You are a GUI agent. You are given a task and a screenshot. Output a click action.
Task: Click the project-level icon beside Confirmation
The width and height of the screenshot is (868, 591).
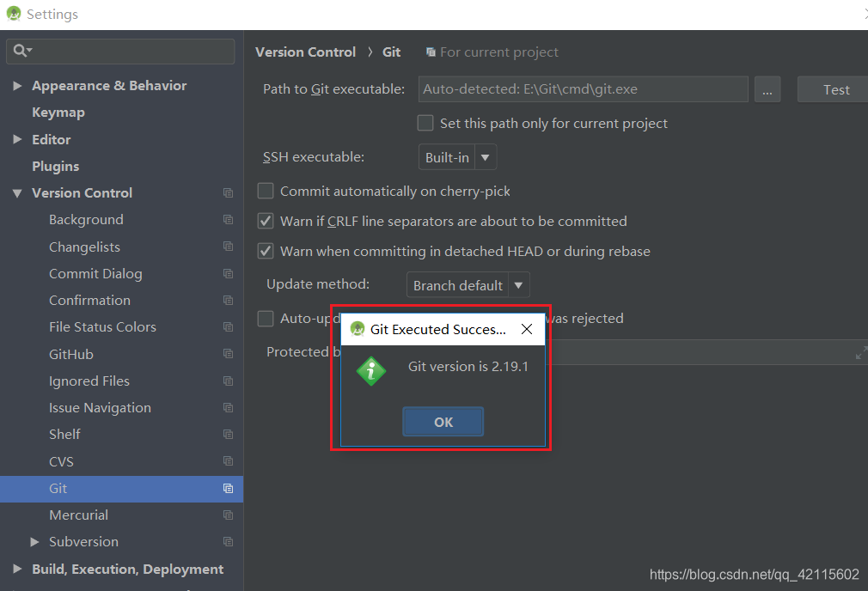pos(228,300)
